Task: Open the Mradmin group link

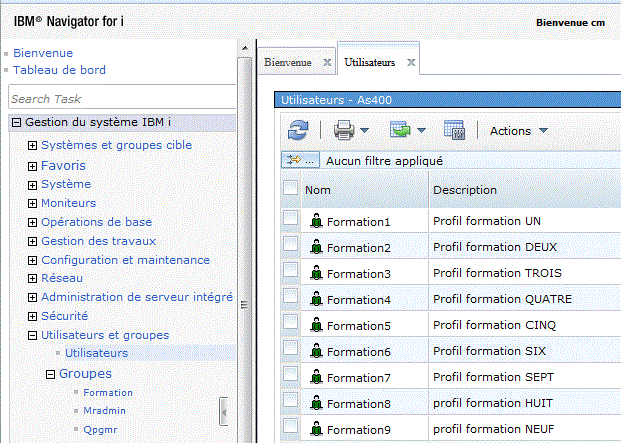Action: click(x=104, y=411)
